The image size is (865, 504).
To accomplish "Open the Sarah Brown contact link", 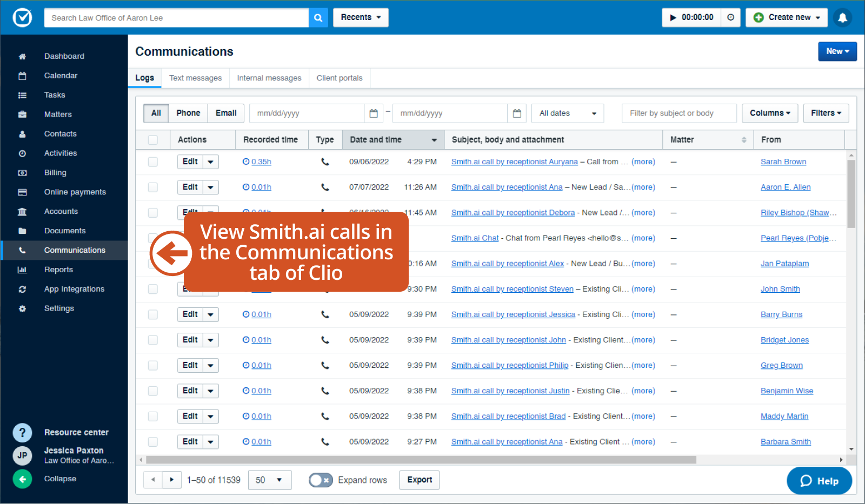I will [783, 161].
